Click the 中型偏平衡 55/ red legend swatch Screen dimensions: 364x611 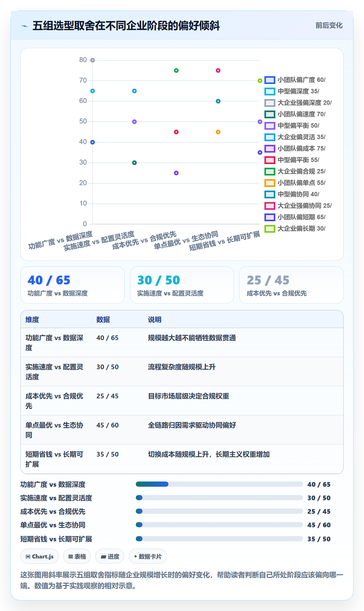270,160
